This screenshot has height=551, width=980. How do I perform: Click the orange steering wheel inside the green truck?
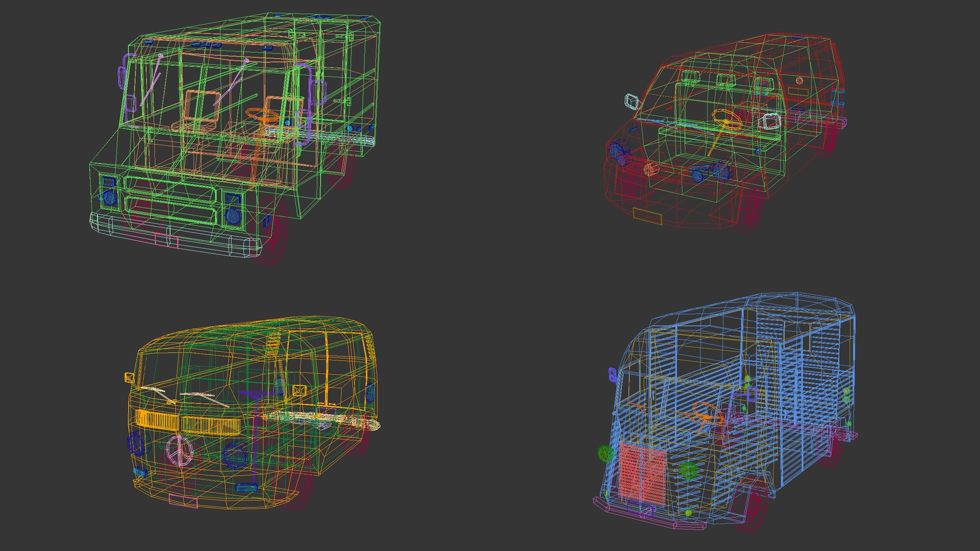[x=263, y=114]
